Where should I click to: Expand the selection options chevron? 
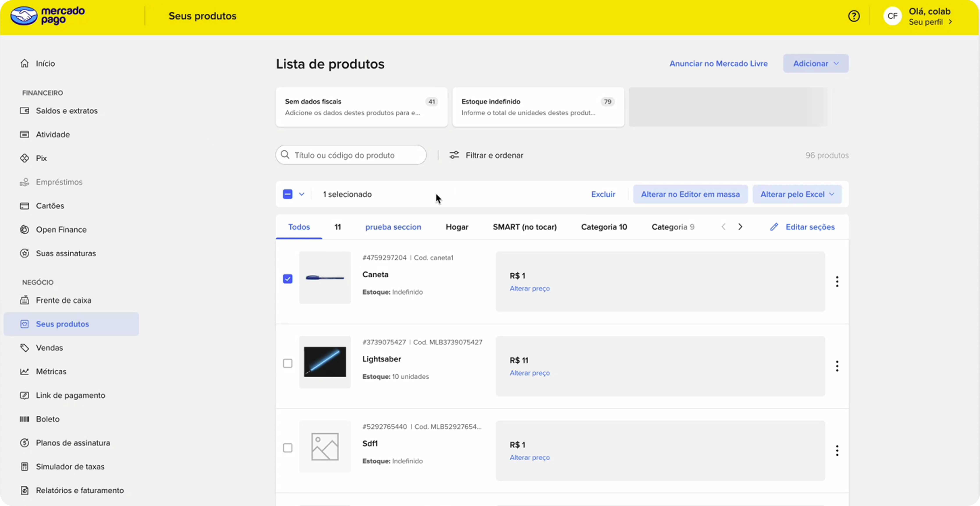[x=302, y=194]
